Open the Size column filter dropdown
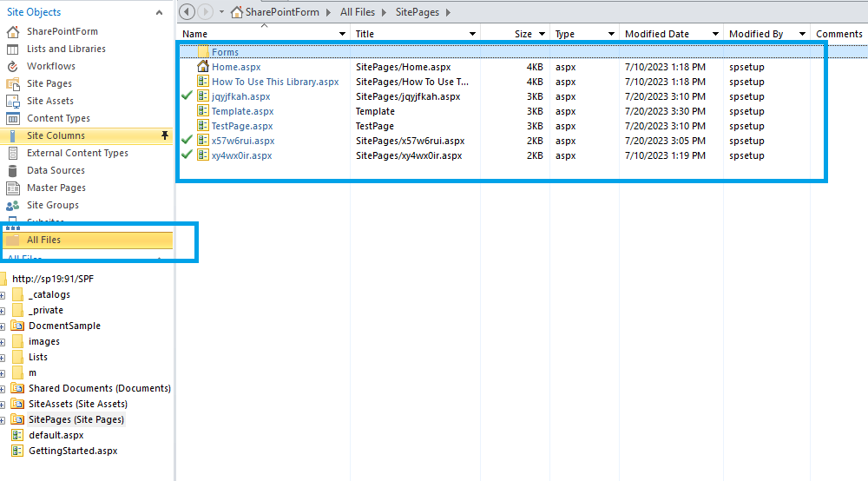The width and height of the screenshot is (868, 481). click(542, 34)
